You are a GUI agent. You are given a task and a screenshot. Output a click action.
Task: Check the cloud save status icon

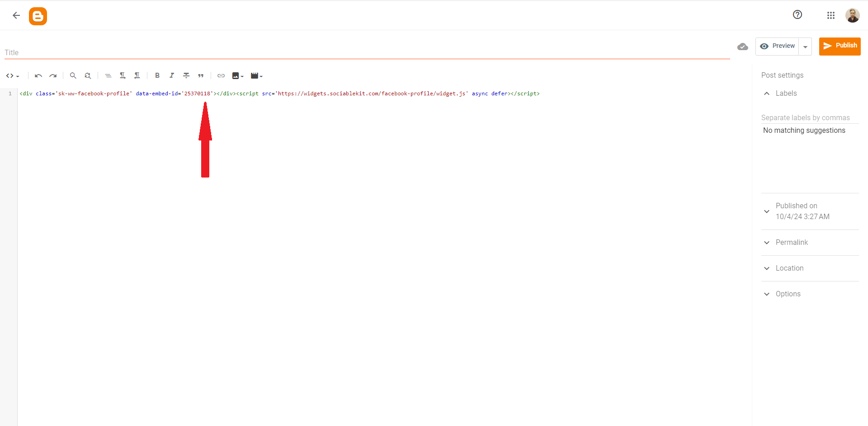(x=742, y=47)
